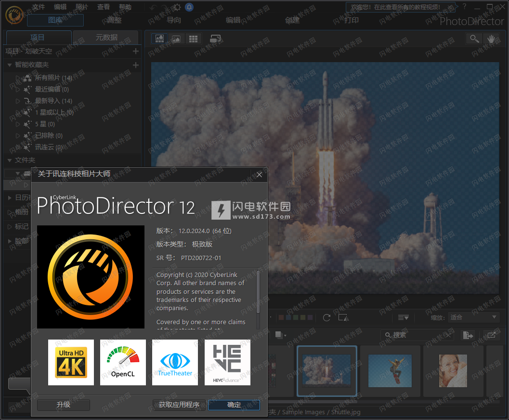Image resolution: width=509 pixels, height=420 pixels.
Task: Expand the 相册 section
Action: pyautogui.click(x=10, y=212)
